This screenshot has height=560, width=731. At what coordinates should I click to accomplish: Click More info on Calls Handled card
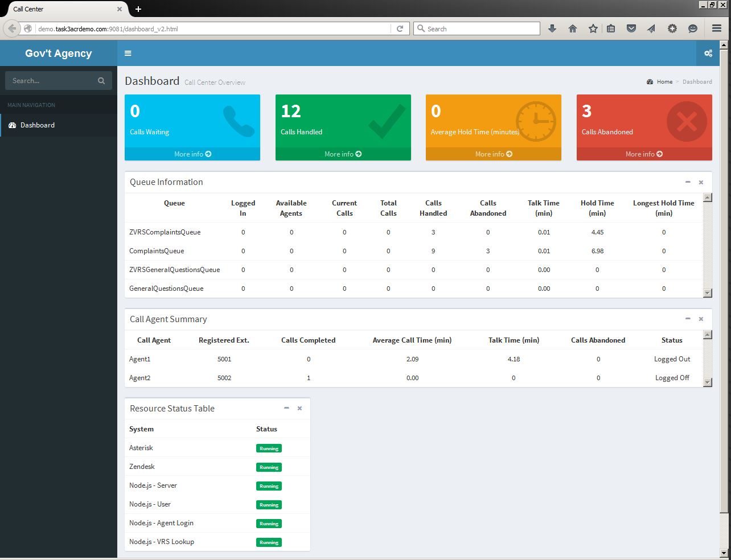pos(343,154)
